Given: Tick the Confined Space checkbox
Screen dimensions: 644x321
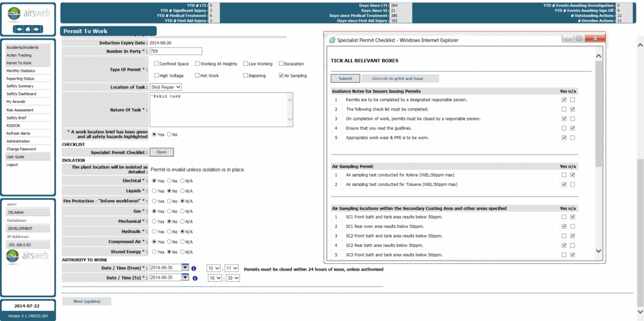Looking at the screenshot, I should (156, 63).
